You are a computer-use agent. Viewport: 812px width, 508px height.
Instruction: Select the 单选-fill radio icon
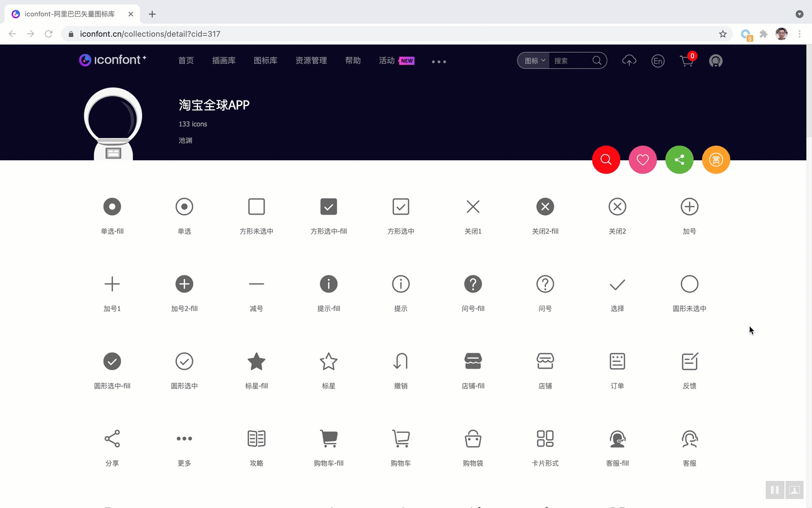pyautogui.click(x=112, y=207)
